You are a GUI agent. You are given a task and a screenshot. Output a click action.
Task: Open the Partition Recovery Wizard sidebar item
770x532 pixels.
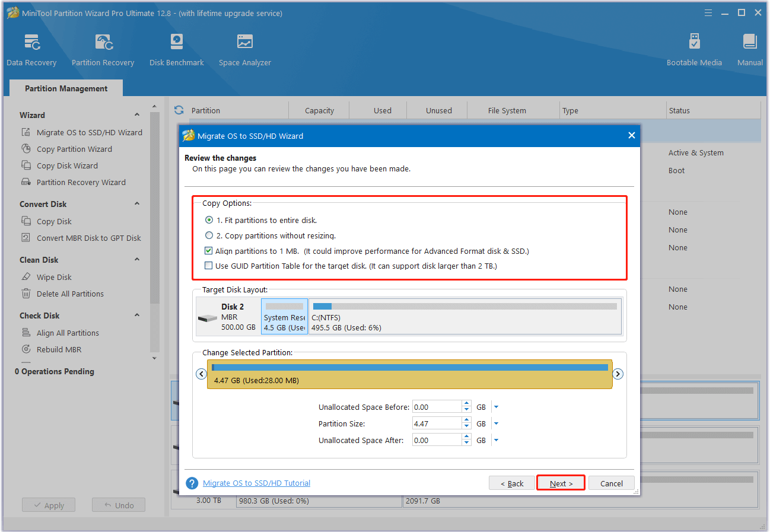[74, 182]
